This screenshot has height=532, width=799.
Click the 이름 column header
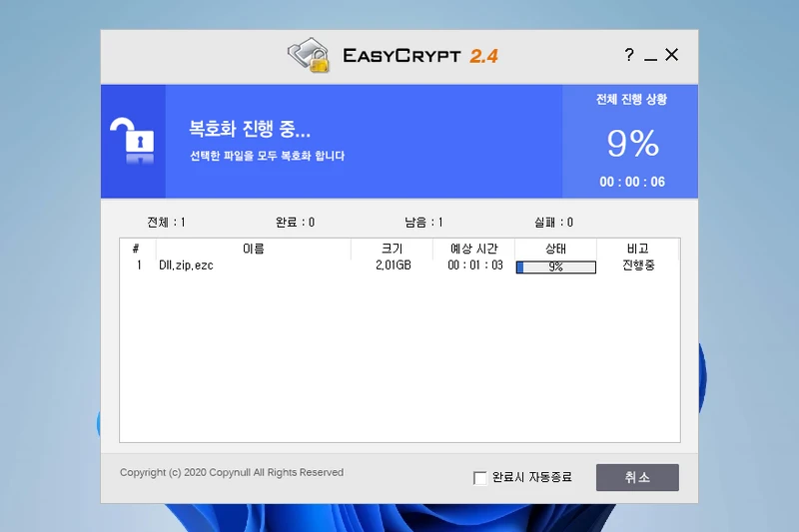[254, 249]
